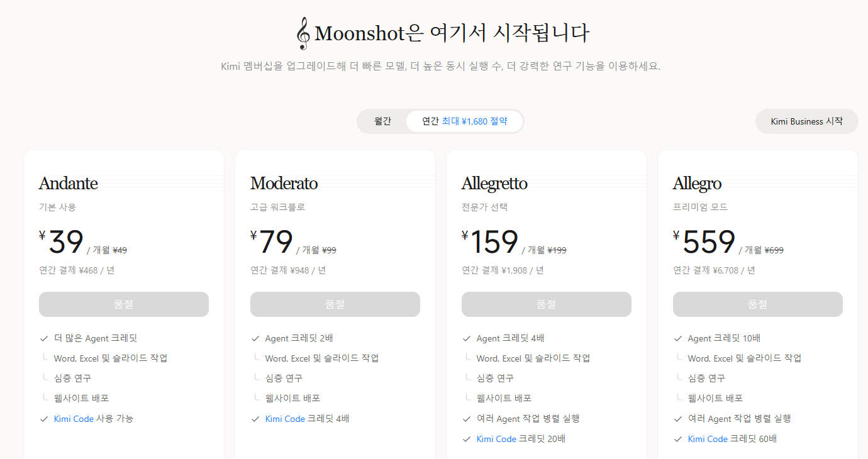The width and height of the screenshot is (868, 459).
Task: Open Kimi Code link in Allegretto plan
Action: [496, 439]
